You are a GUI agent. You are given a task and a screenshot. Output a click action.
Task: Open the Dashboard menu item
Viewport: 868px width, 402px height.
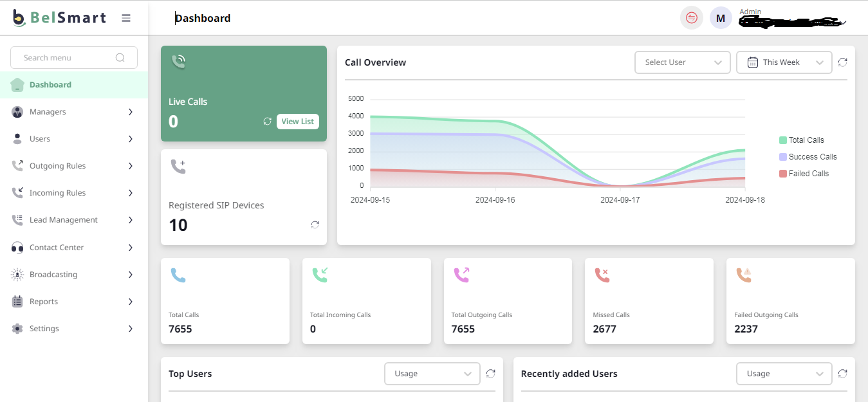[x=51, y=84]
